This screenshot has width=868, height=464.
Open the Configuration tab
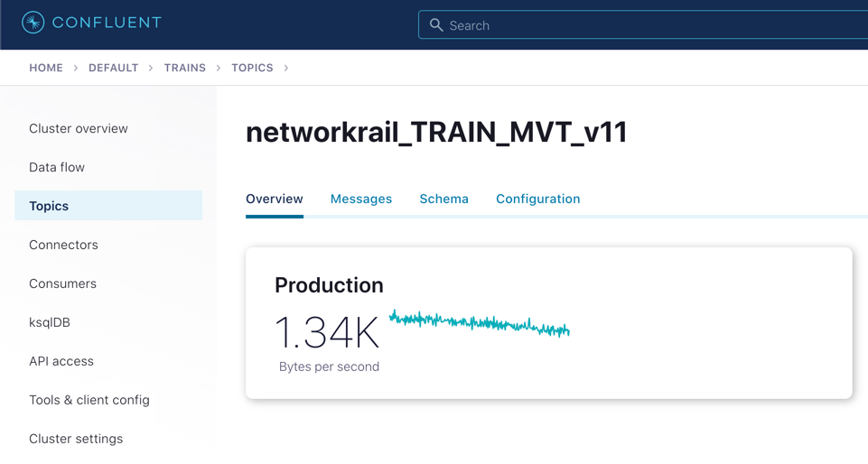point(537,199)
